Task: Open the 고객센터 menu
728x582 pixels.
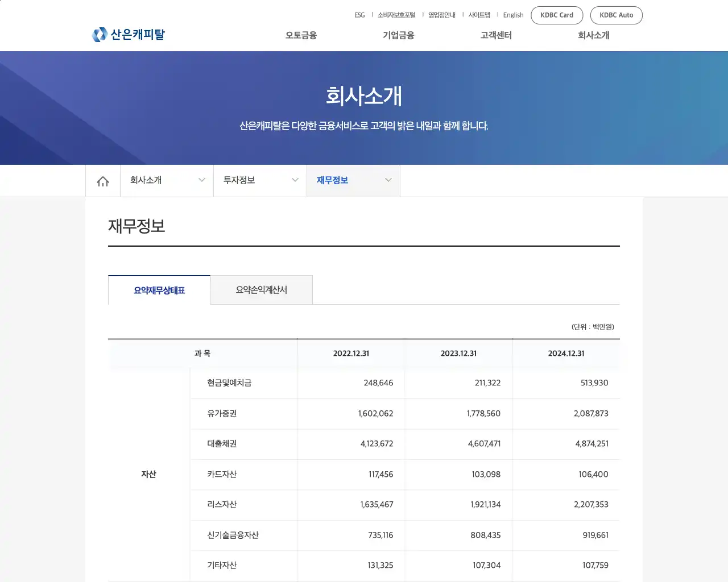Action: pos(495,35)
